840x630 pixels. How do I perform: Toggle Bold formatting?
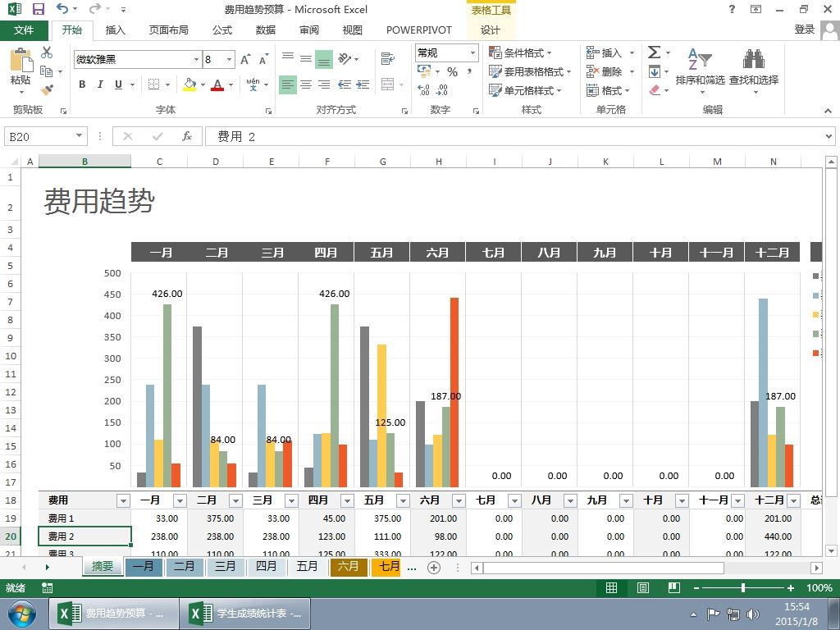point(82,84)
